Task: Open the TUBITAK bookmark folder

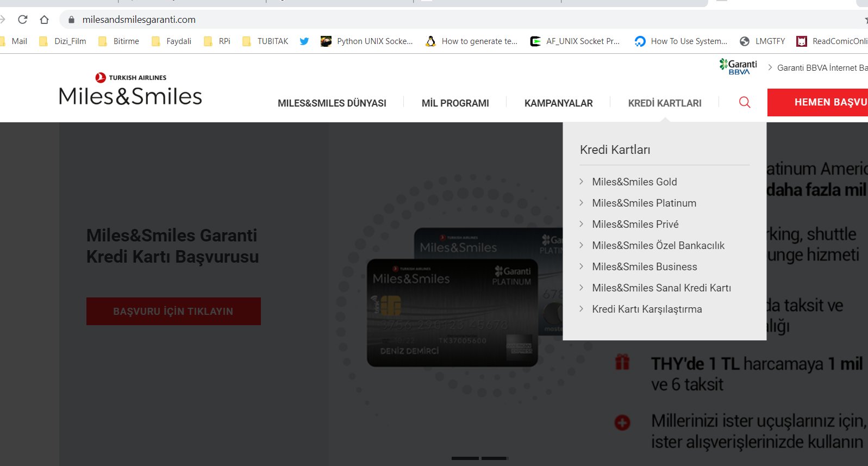Action: click(265, 41)
